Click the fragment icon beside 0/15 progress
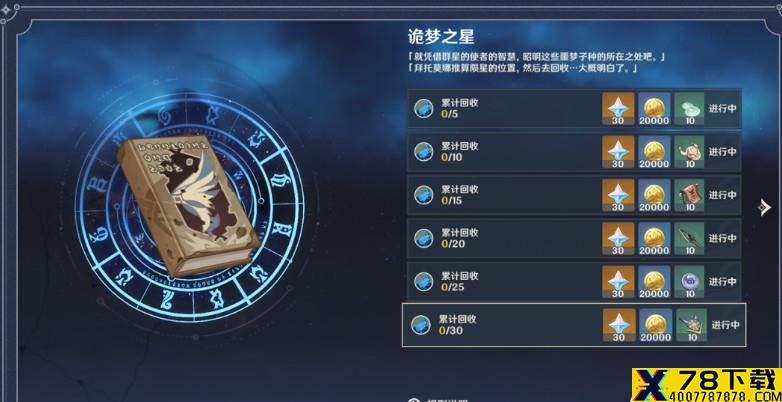 click(x=423, y=195)
